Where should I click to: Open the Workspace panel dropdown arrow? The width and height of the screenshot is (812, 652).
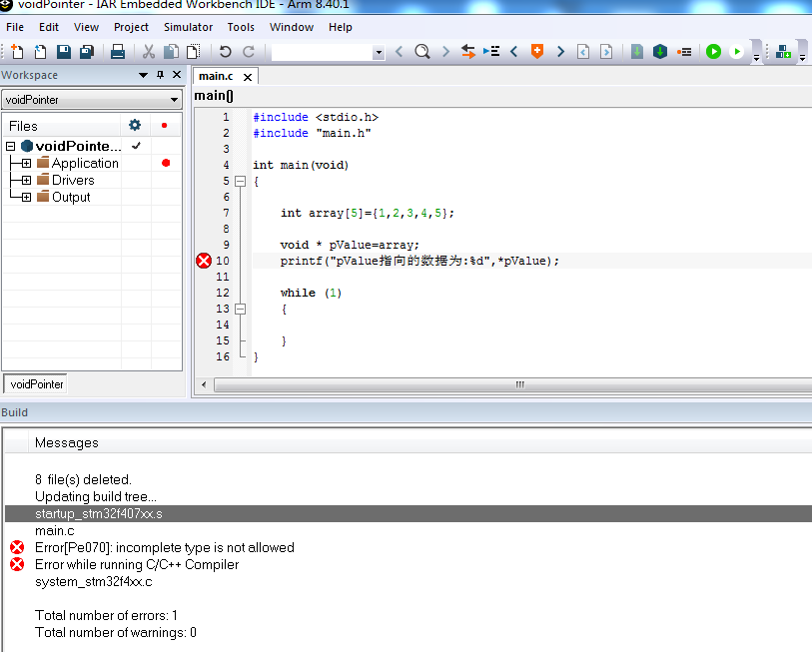click(144, 75)
